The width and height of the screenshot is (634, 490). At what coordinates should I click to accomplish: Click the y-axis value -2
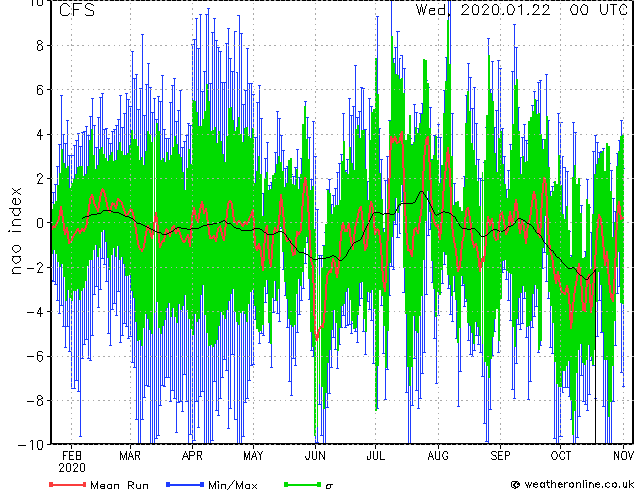pyautogui.click(x=35, y=268)
